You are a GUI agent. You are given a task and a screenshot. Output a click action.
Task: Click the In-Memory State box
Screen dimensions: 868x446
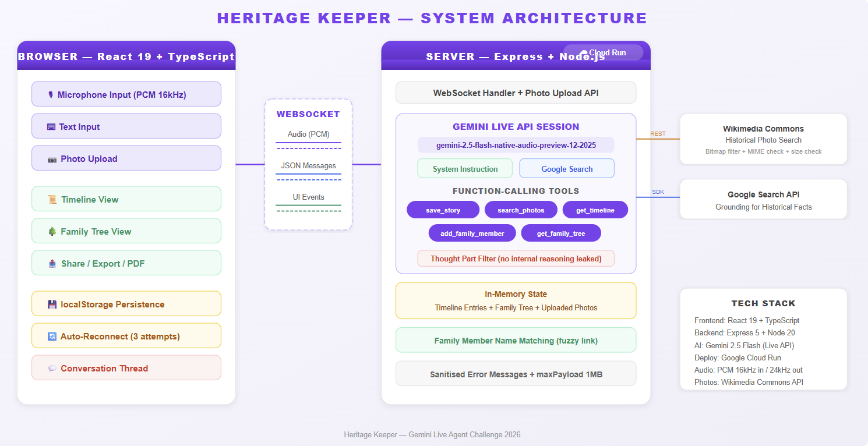click(x=516, y=300)
